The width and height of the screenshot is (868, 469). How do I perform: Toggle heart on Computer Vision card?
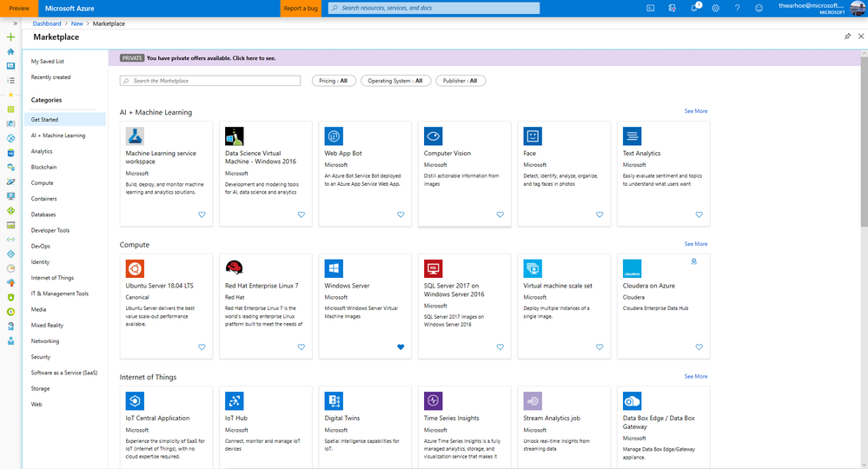pos(500,215)
